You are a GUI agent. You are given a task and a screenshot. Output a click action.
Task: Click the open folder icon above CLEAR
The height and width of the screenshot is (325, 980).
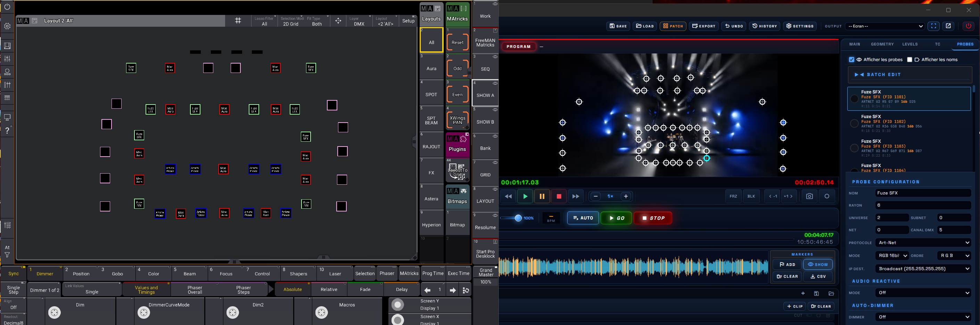[831, 293]
